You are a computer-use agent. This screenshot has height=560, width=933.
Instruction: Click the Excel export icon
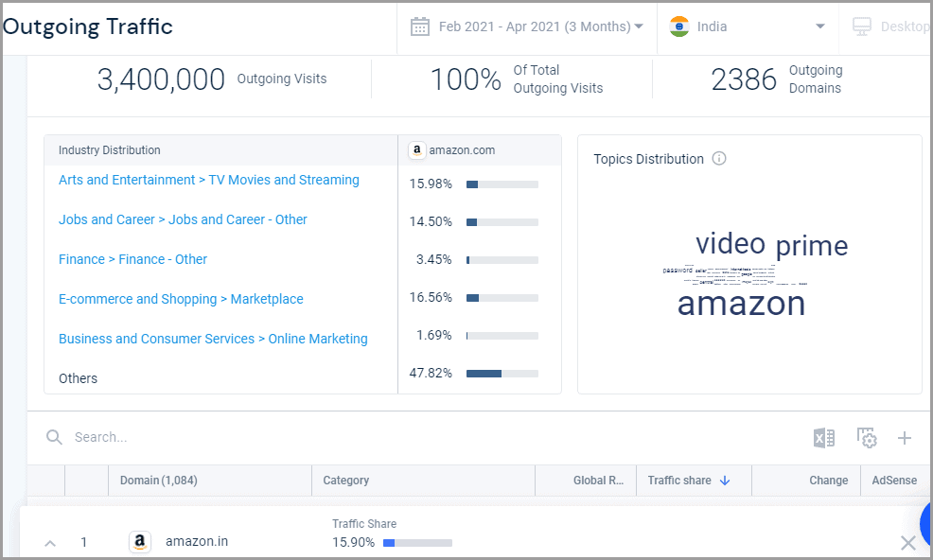pos(823,438)
